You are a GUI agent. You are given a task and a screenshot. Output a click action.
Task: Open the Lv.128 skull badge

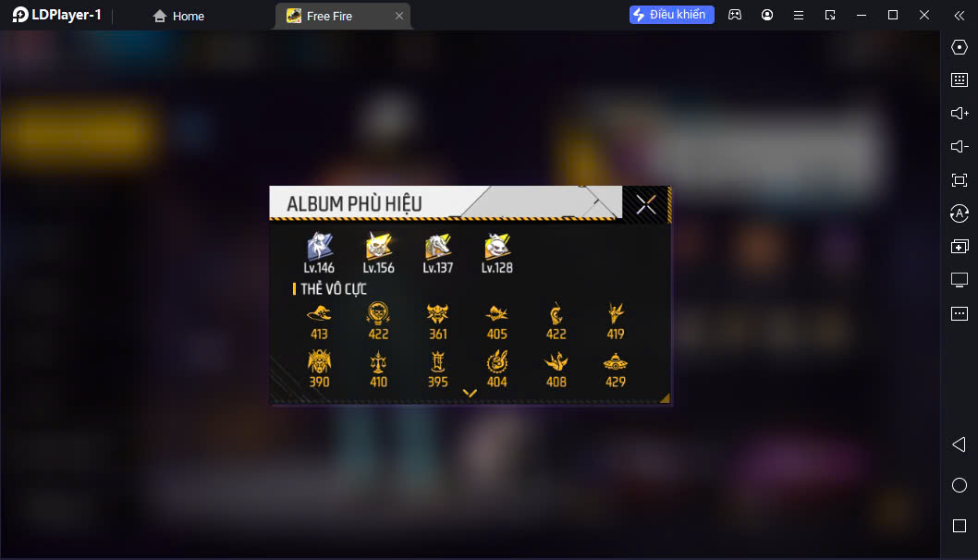497,247
